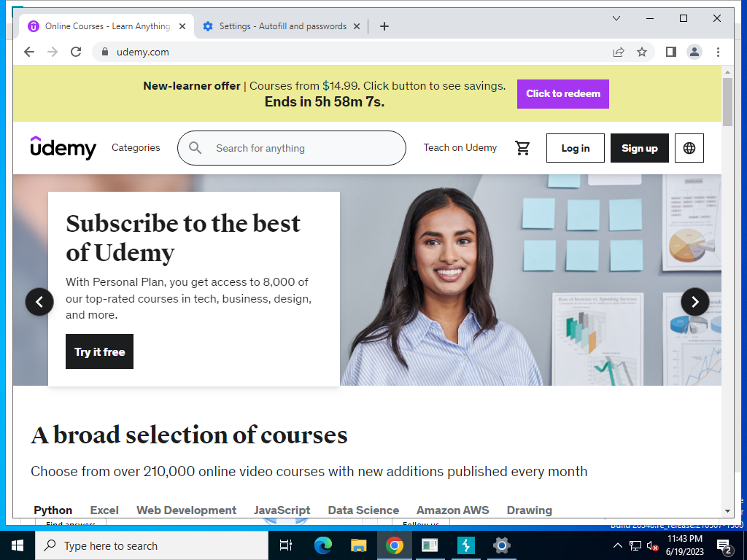The image size is (747, 560).
Task: Select the Web Development course tab
Action: [x=186, y=510]
